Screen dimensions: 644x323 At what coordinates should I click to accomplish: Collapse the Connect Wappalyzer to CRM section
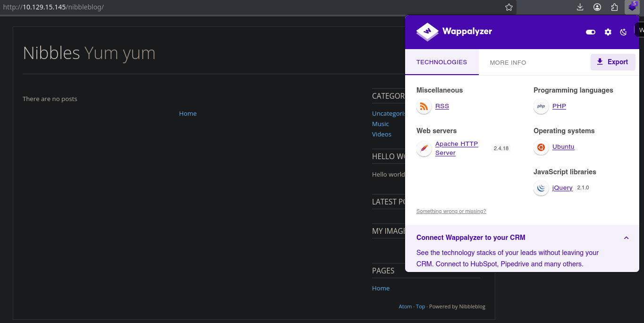tap(626, 238)
